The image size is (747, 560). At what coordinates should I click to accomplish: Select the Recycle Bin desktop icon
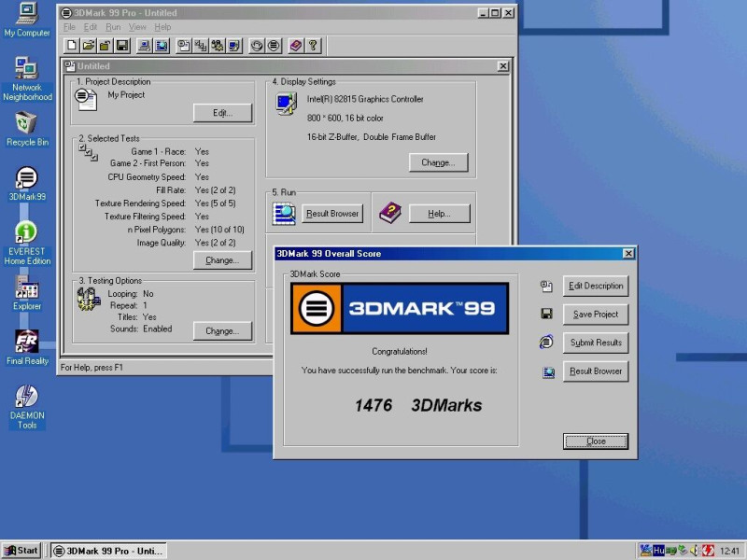tap(27, 129)
